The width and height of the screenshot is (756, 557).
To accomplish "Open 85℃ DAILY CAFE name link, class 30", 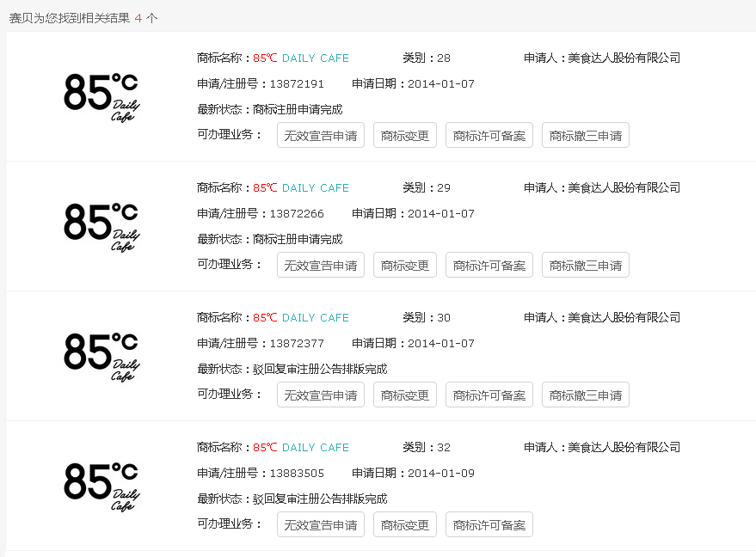I will pos(301,318).
